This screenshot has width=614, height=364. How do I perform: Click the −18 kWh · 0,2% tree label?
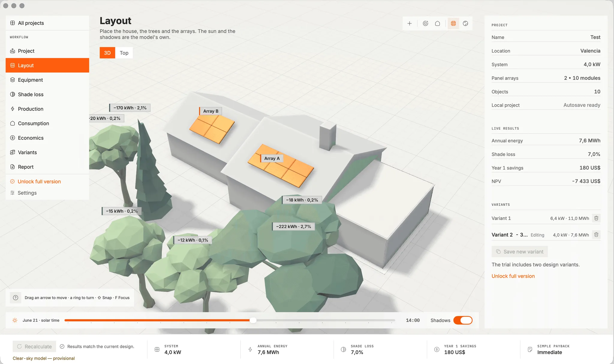click(302, 200)
